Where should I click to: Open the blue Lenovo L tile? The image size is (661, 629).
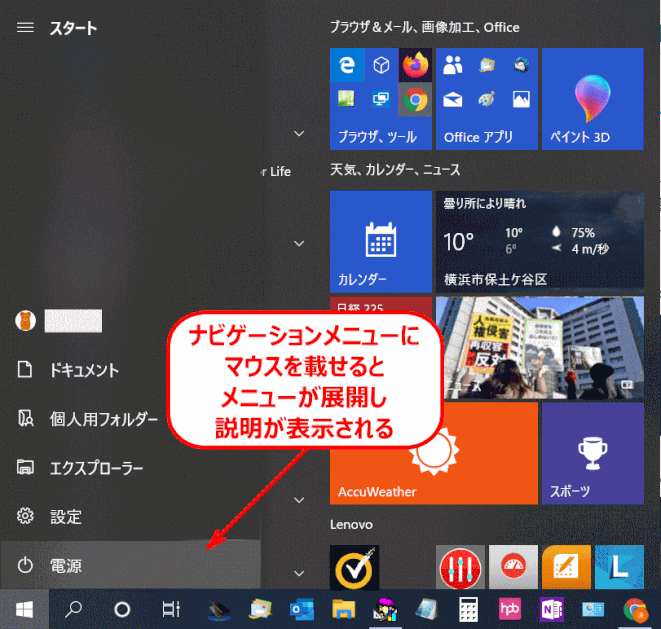tap(619, 567)
